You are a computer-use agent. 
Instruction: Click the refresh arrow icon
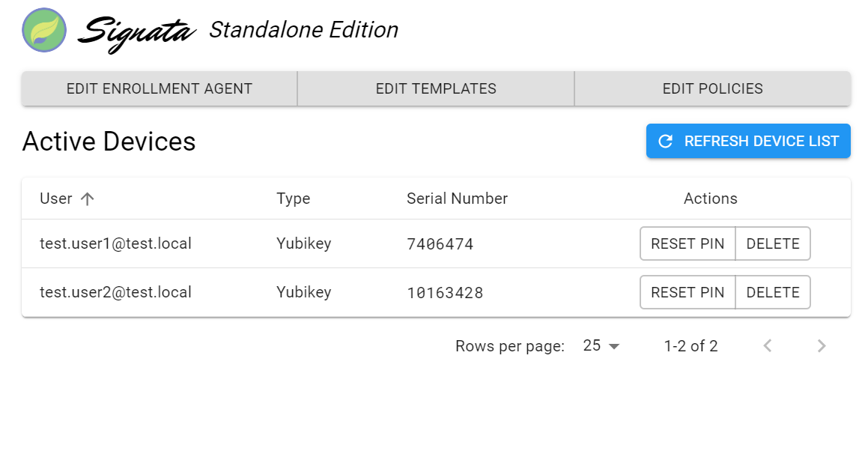(x=665, y=141)
